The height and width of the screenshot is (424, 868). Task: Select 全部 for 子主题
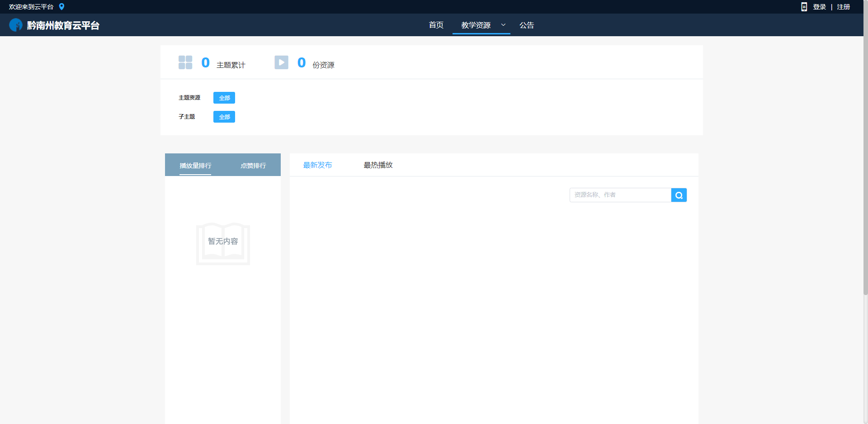click(x=224, y=117)
